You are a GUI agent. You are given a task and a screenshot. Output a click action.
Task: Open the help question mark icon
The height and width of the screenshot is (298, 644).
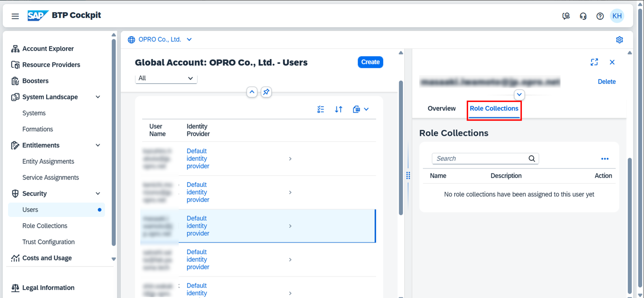pyautogui.click(x=600, y=16)
